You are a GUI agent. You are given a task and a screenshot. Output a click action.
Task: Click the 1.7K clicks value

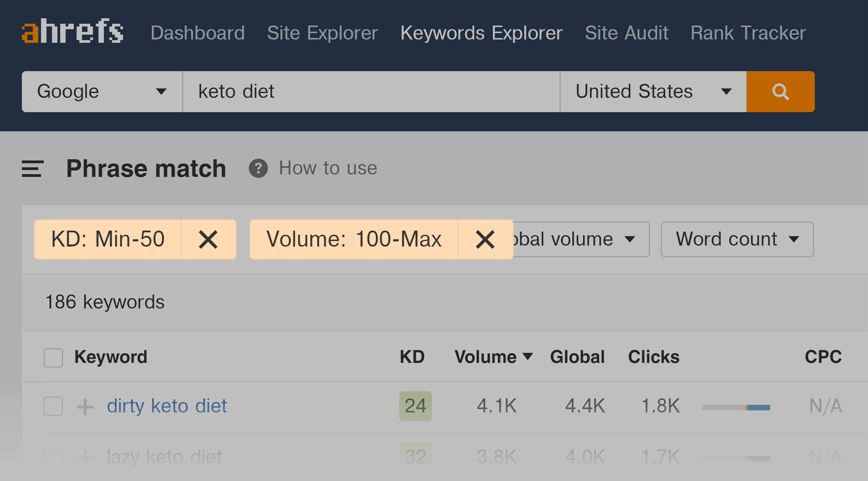(660, 457)
